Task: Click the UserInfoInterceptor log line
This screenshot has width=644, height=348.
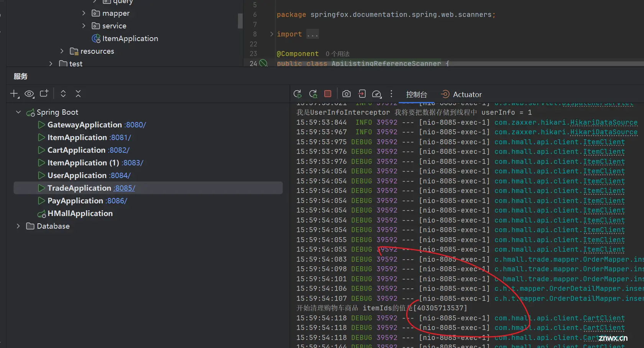Action: [414, 112]
